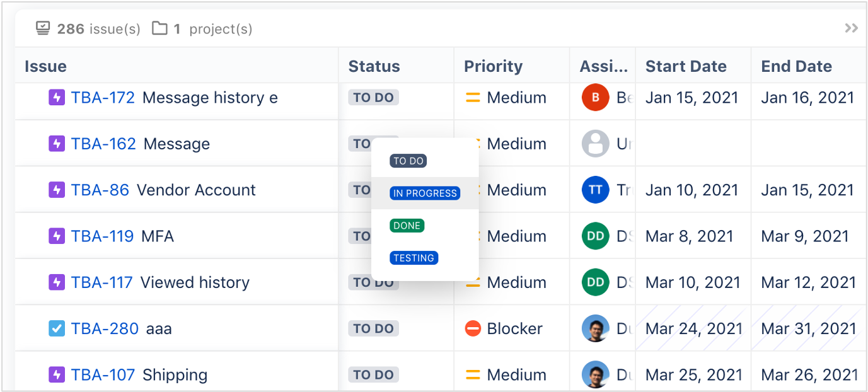
Task: Open the TBA-86 issue link
Action: (100, 190)
